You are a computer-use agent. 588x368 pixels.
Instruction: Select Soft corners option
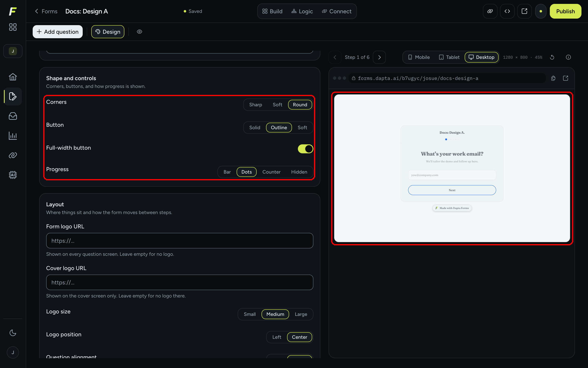point(277,105)
